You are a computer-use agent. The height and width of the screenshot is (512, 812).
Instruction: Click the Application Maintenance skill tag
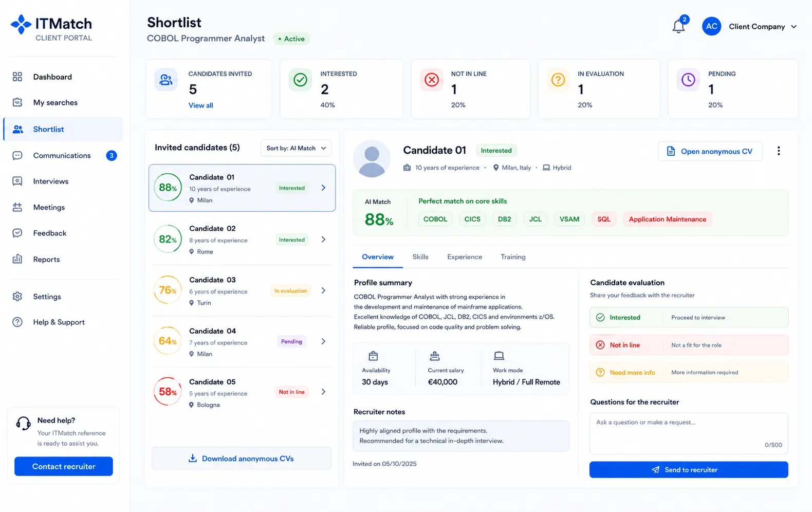tap(667, 219)
